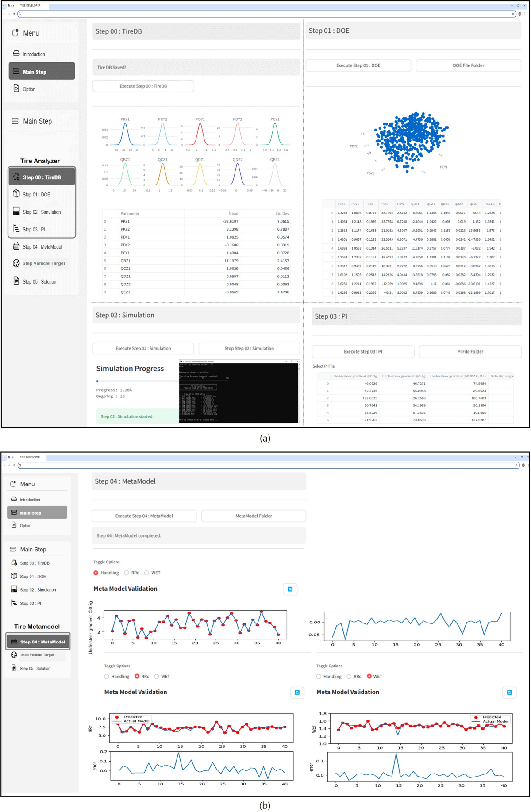Click the Step 04 : MetaModel basket icon

tap(16, 246)
